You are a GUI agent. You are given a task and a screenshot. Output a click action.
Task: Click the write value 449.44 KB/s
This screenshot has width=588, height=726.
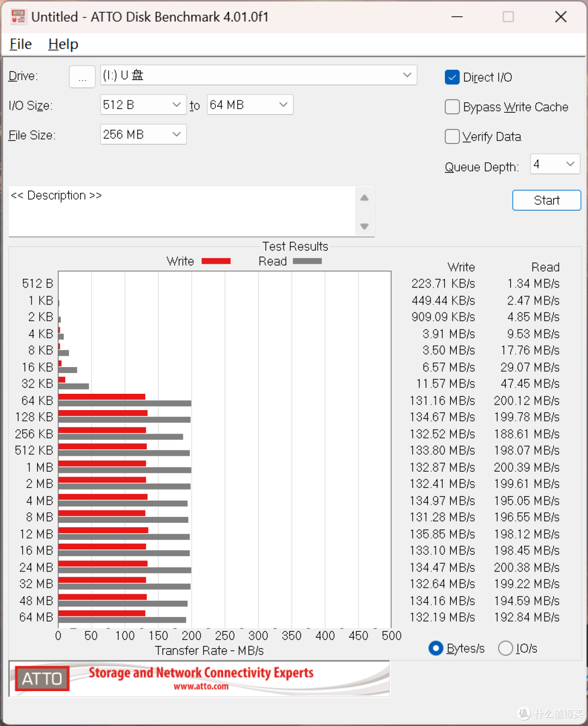pos(443,301)
